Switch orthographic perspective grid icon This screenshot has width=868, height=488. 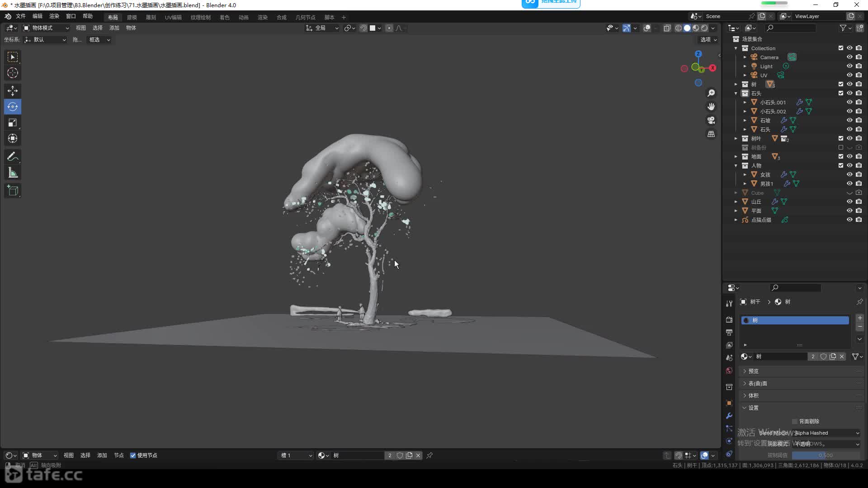pyautogui.click(x=711, y=134)
